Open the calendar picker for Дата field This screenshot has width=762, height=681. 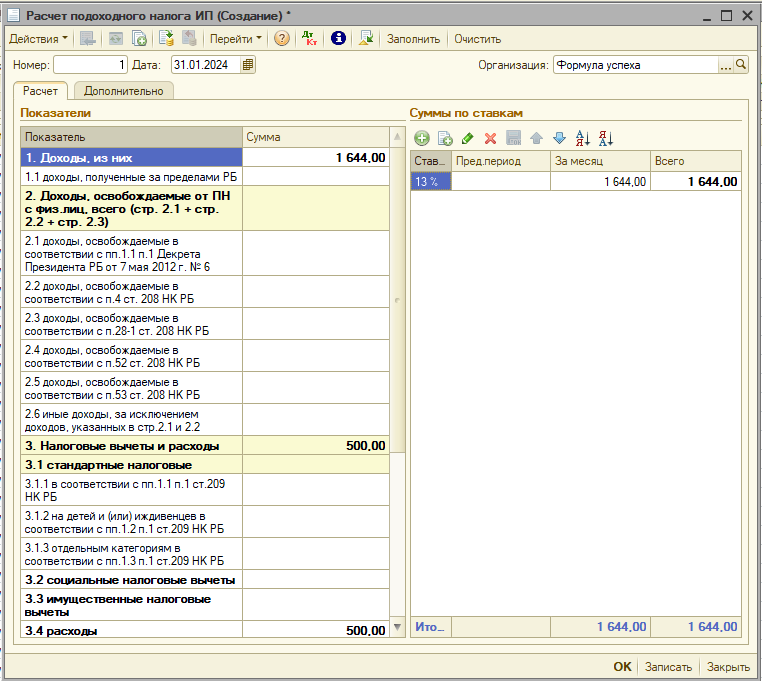248,65
